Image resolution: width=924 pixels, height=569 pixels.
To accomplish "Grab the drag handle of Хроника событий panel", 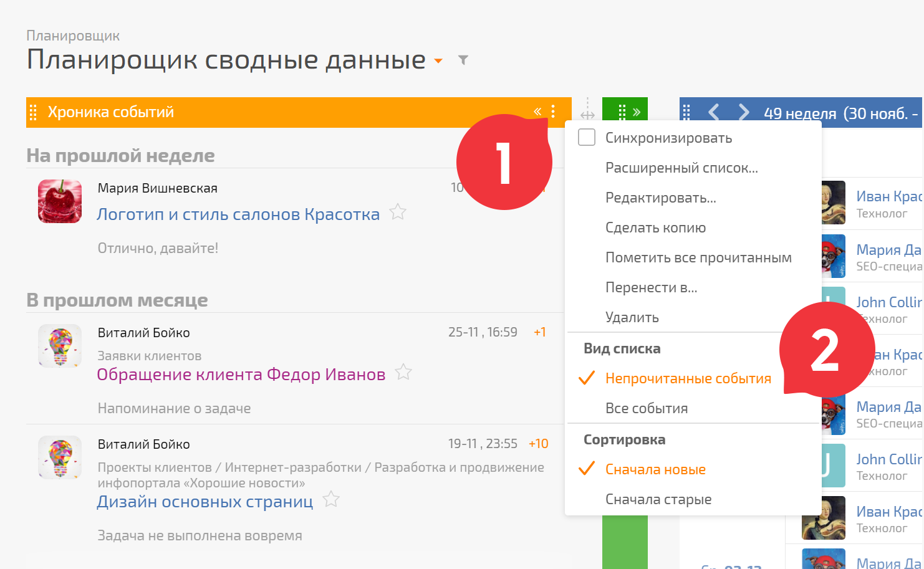I will 34,112.
